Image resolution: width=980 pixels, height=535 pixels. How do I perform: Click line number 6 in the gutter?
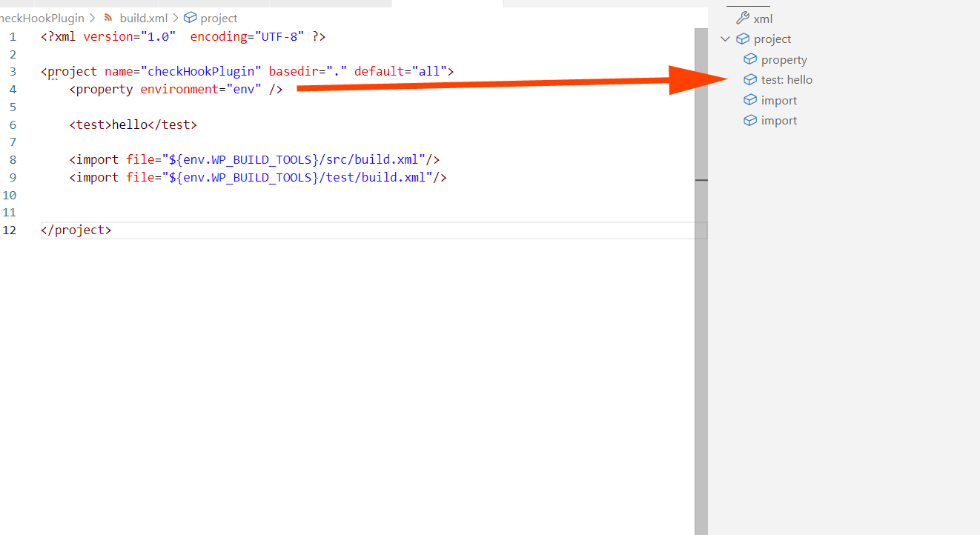coord(13,124)
